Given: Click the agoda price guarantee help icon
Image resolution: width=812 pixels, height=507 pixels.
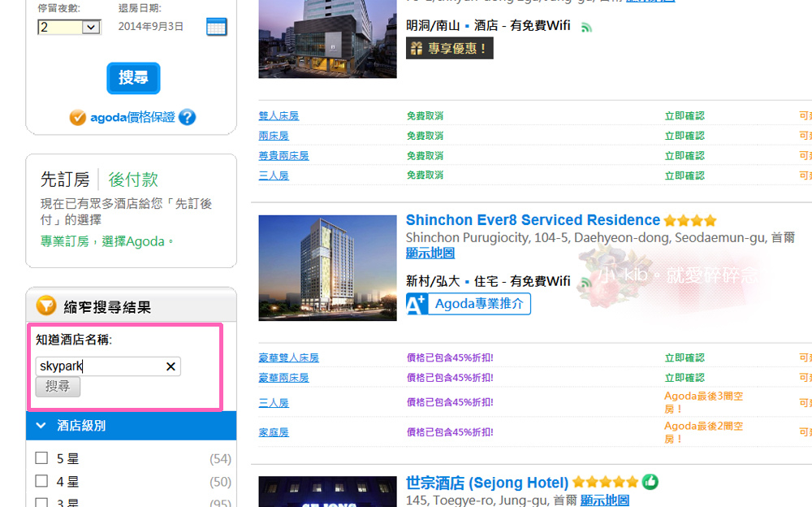Looking at the screenshot, I should coord(187,117).
